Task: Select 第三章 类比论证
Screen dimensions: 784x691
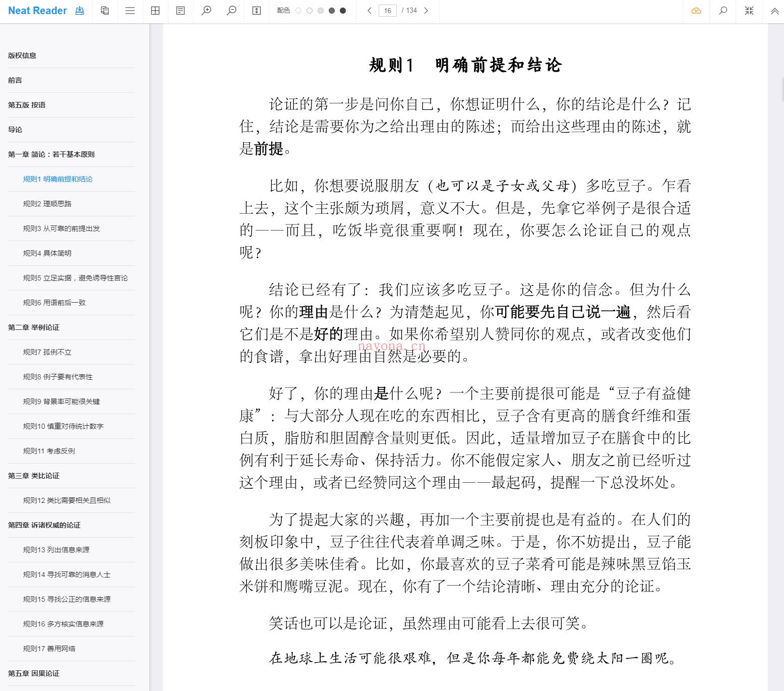Action: tap(34, 476)
